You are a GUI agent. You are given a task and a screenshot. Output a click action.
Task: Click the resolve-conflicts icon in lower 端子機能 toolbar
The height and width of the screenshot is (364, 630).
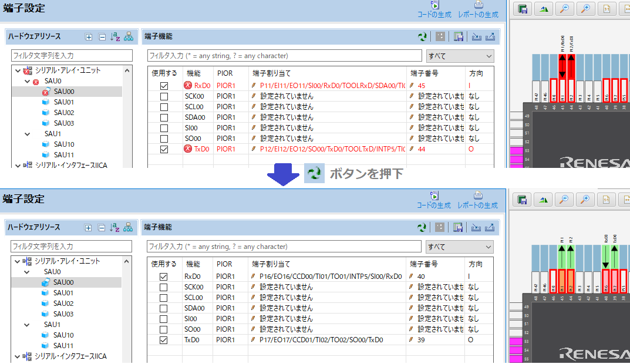point(422,228)
